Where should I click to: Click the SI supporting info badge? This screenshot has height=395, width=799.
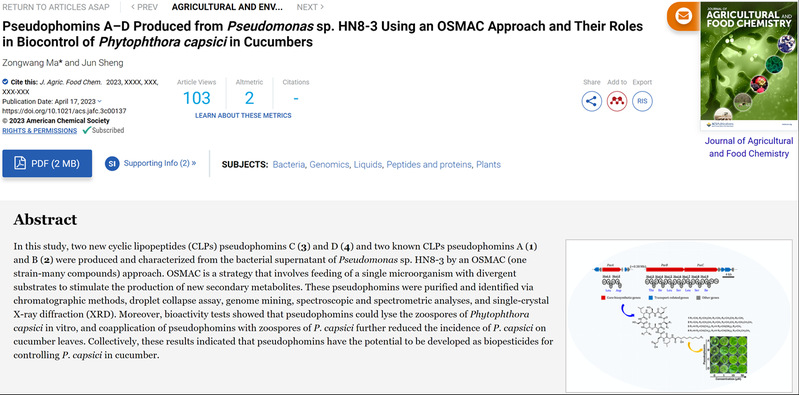click(112, 164)
